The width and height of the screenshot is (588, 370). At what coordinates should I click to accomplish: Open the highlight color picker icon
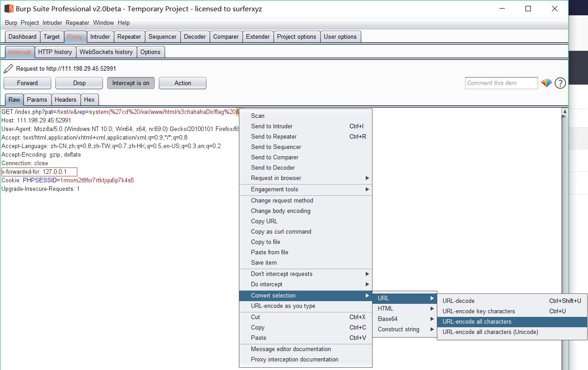pos(546,83)
